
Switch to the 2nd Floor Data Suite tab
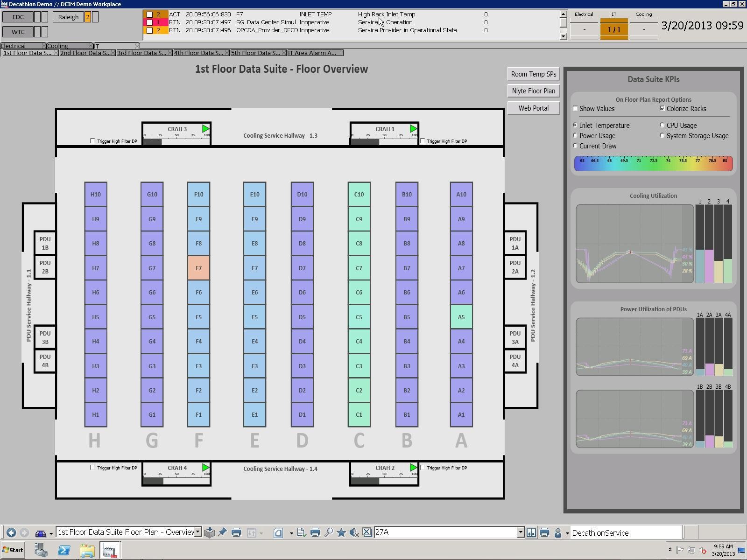click(x=85, y=53)
